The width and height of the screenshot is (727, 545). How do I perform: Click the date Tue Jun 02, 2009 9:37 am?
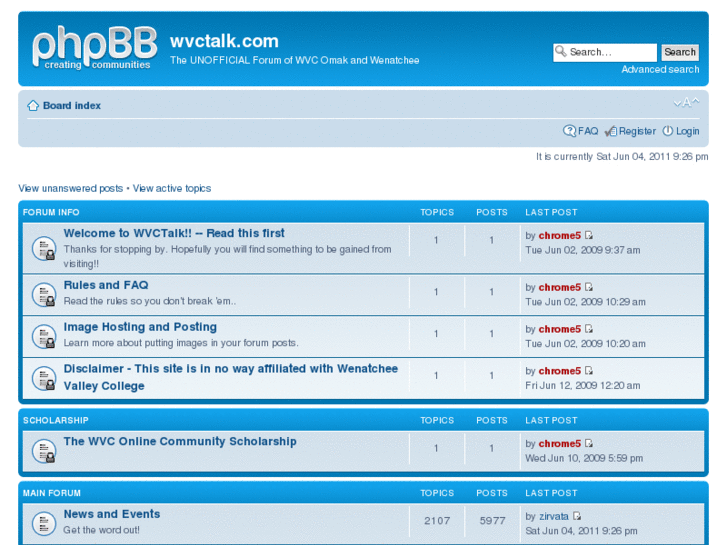583,250
